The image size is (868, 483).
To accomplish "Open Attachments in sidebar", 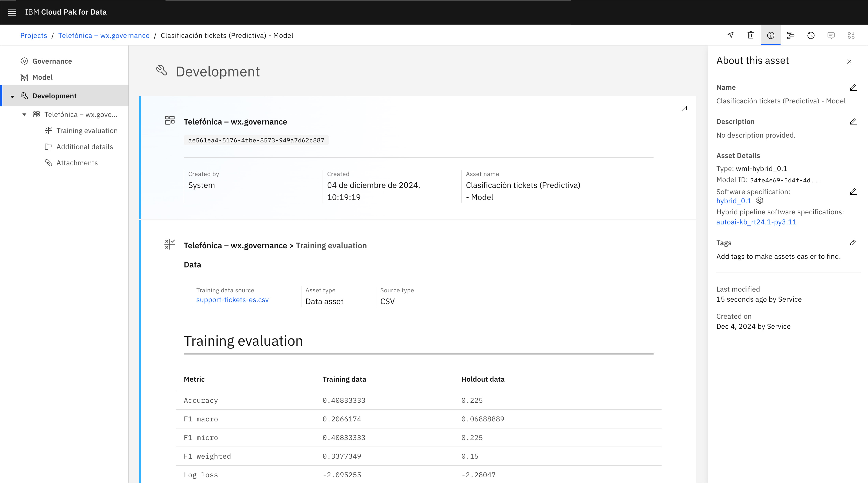I will point(77,163).
